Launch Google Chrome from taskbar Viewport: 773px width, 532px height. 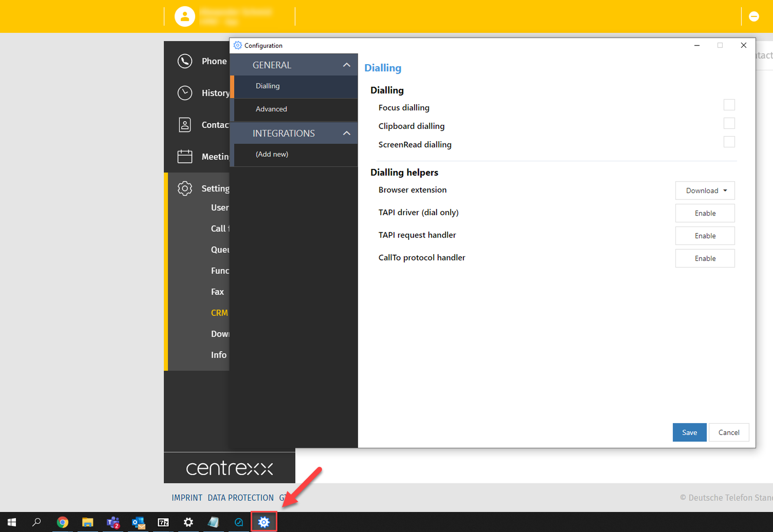62,522
